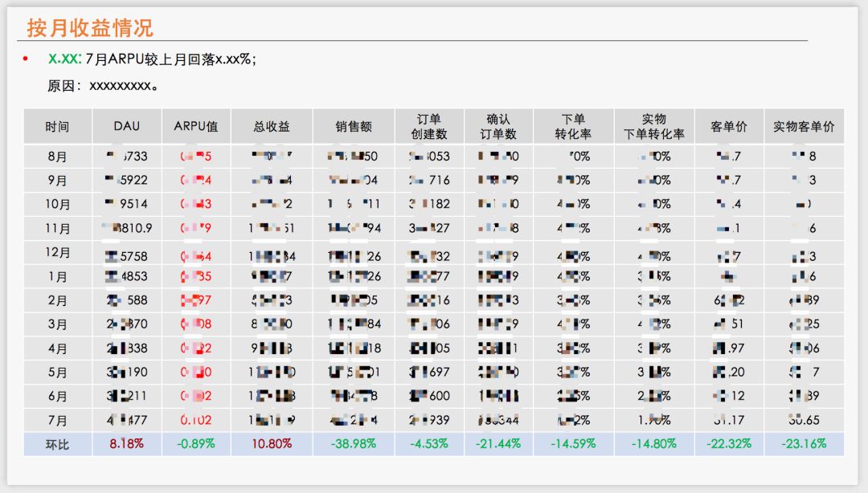Image resolution: width=868 pixels, height=493 pixels.
Task: Select the 实物客单价 column header
Action: coord(804,127)
